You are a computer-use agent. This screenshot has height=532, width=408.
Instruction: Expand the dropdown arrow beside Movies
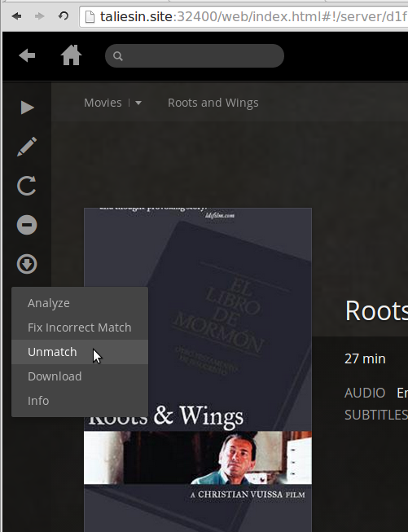138,103
